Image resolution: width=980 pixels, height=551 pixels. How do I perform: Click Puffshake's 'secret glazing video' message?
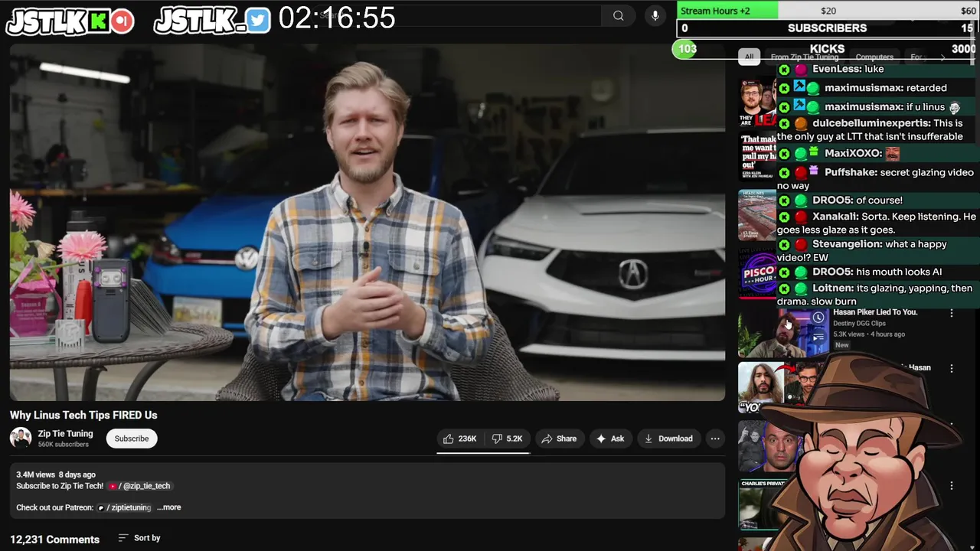(876, 178)
